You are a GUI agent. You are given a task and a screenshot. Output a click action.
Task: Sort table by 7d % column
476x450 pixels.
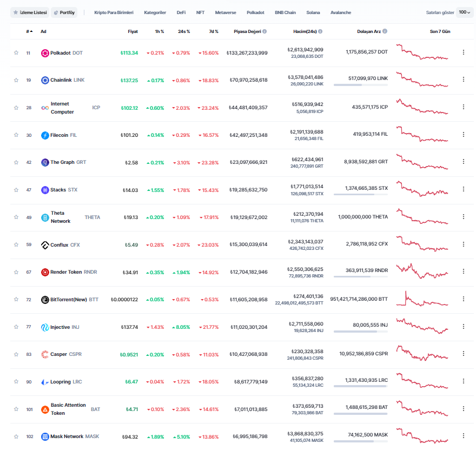(214, 31)
